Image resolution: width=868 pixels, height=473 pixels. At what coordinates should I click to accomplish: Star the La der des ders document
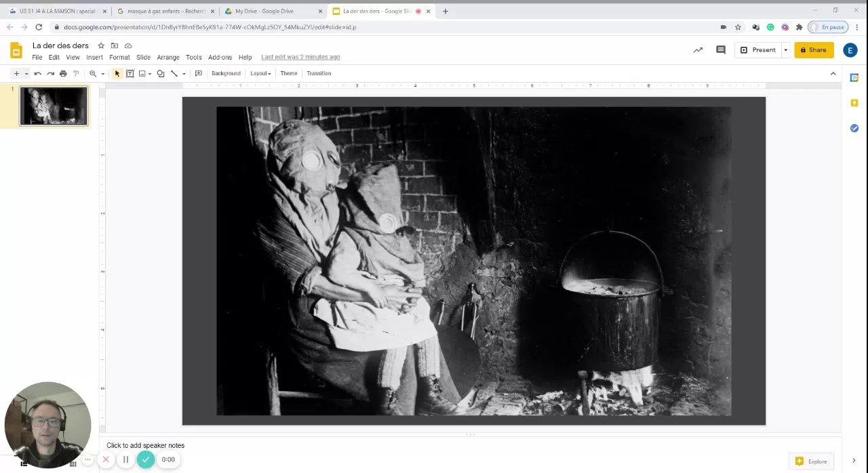101,45
